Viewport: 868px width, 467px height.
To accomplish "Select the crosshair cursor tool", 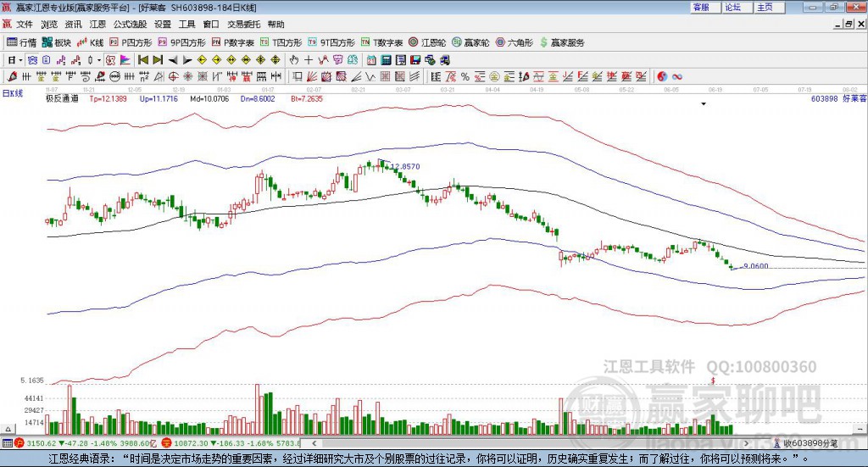I will coord(309,60).
